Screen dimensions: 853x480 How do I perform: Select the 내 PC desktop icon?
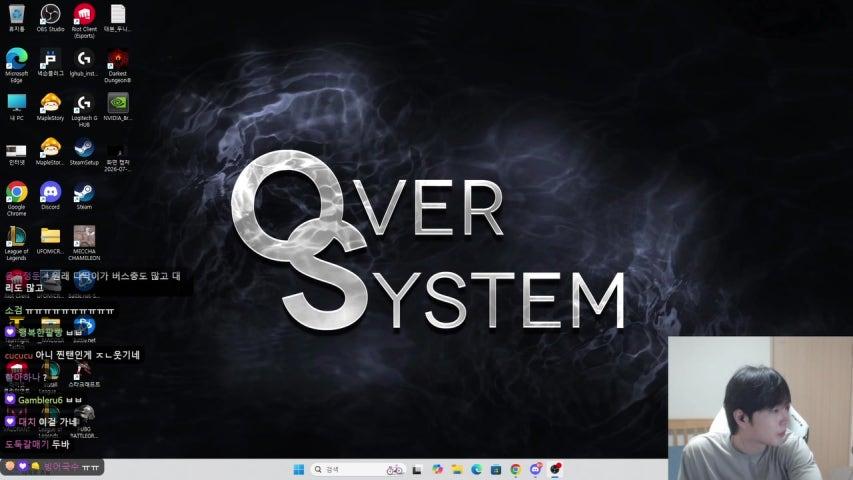tap(16, 107)
